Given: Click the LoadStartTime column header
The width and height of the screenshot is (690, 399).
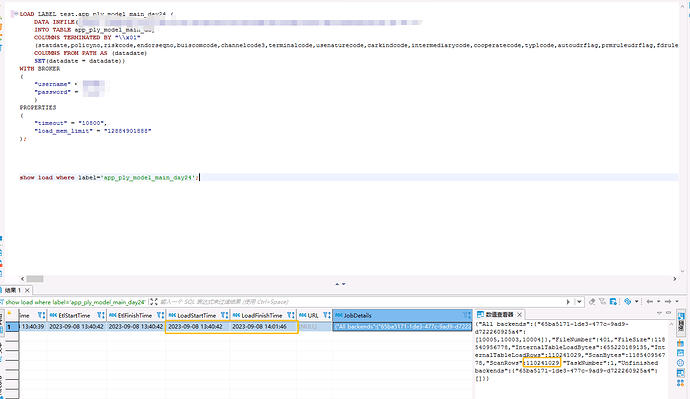Looking at the screenshot, I should click(198, 315).
